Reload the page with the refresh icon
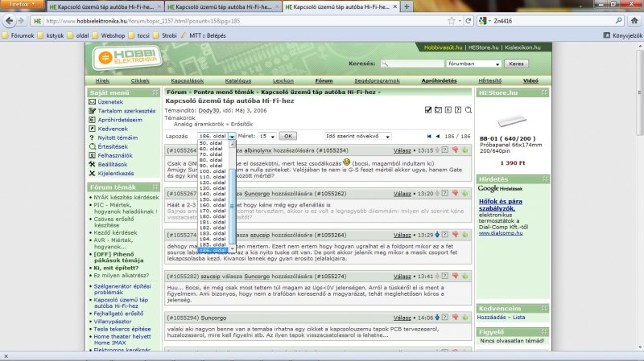644x361 pixels. click(x=469, y=21)
